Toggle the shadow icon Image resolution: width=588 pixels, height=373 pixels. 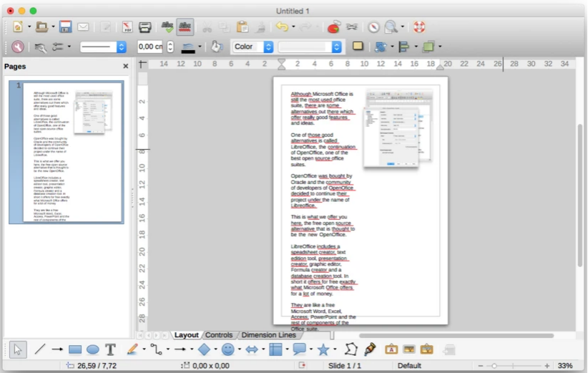coord(358,46)
